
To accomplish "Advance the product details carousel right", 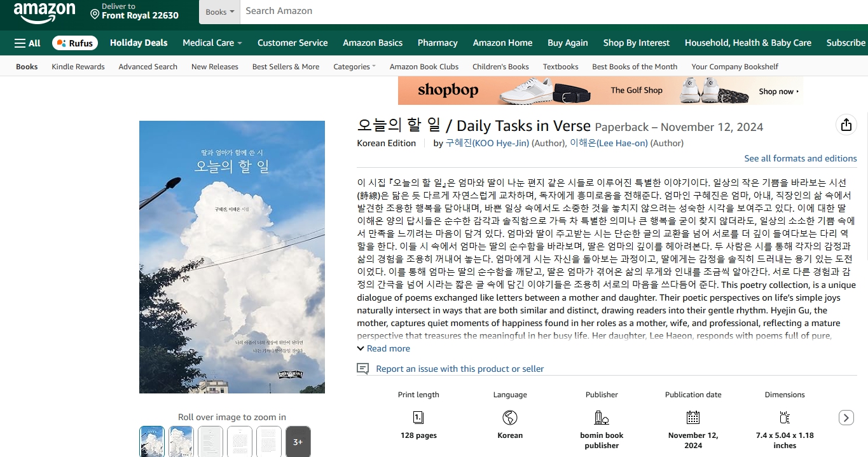I will pos(846,418).
